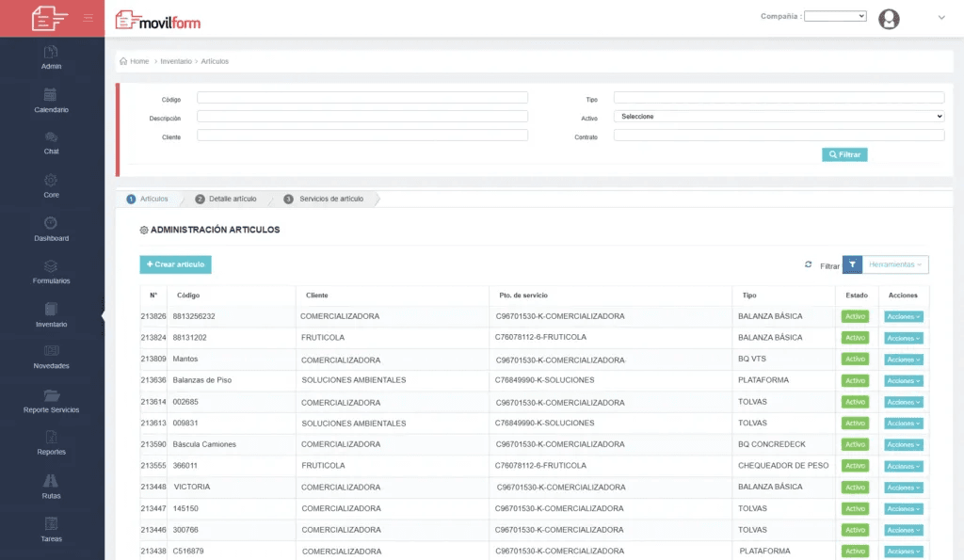964x560 pixels.
Task: Click the Articulos breadcrumb link
Action: (x=215, y=61)
